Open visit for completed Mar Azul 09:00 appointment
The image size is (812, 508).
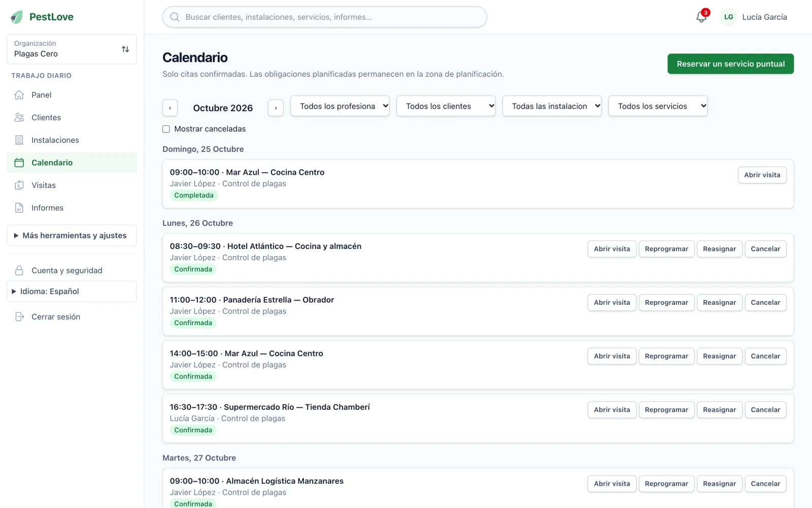click(762, 175)
